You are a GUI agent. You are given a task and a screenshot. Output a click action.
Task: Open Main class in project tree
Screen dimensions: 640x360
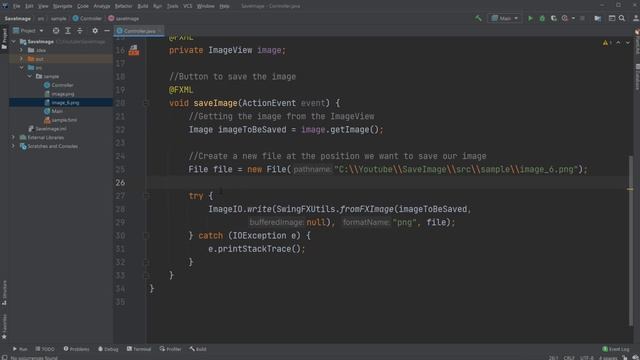(53, 111)
